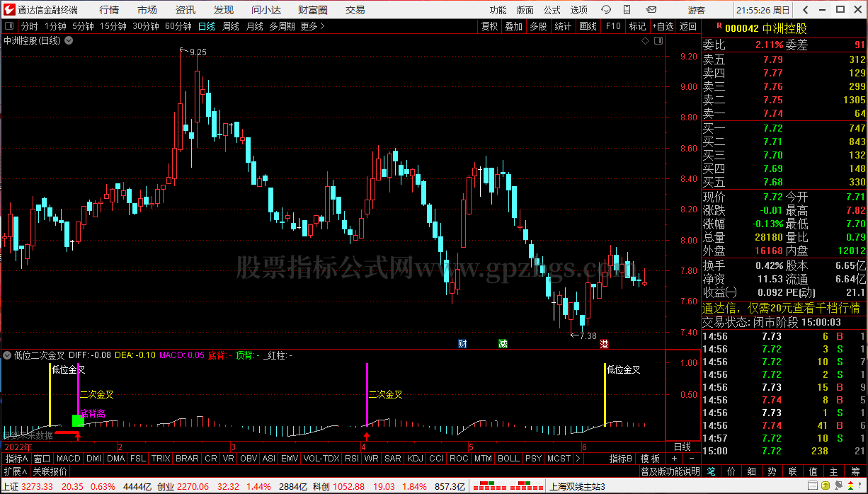
Task: Click the 统计 statistics button
Action: coord(563,26)
